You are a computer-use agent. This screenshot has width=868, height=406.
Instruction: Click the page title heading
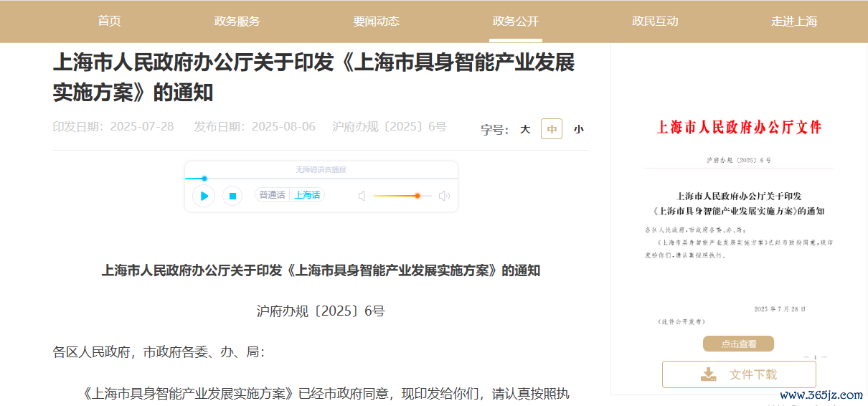click(x=313, y=77)
